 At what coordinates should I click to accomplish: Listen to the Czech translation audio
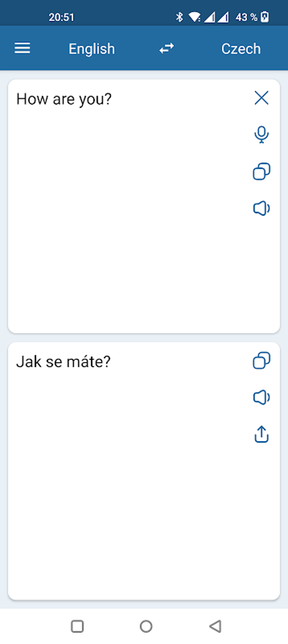coord(261,397)
